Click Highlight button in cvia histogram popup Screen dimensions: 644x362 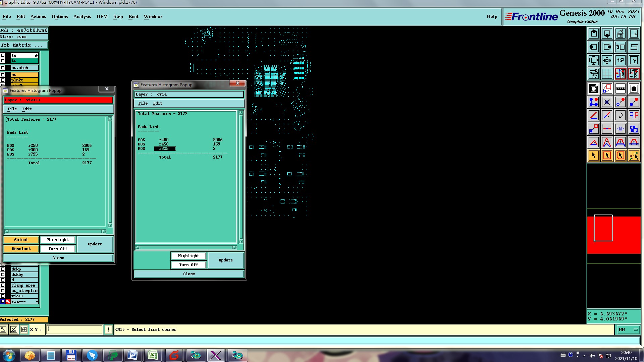pyautogui.click(x=189, y=256)
